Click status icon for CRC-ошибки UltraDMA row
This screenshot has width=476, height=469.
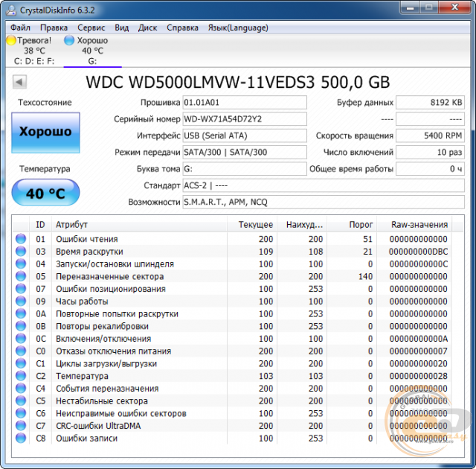pyautogui.click(x=21, y=426)
